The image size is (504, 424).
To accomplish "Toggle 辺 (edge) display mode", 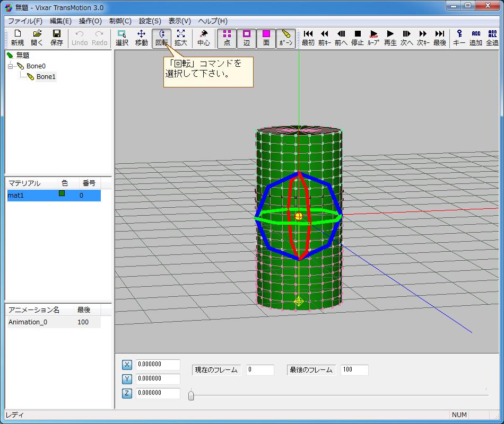I will (247, 38).
